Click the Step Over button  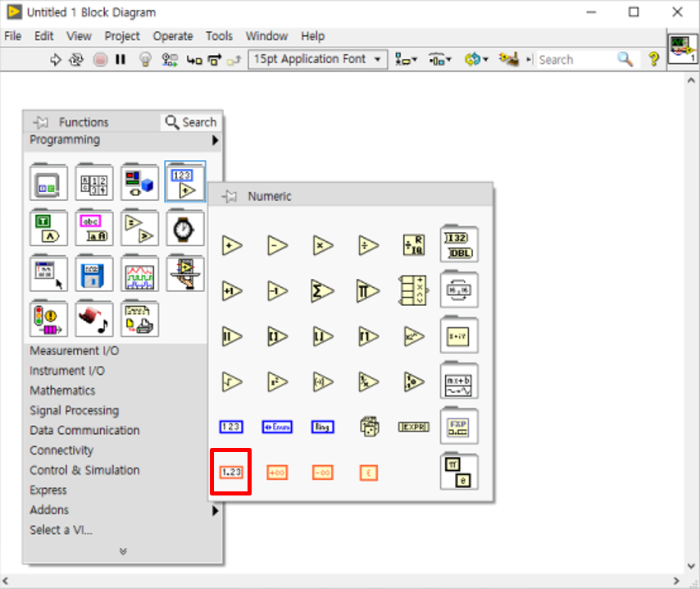click(x=215, y=59)
